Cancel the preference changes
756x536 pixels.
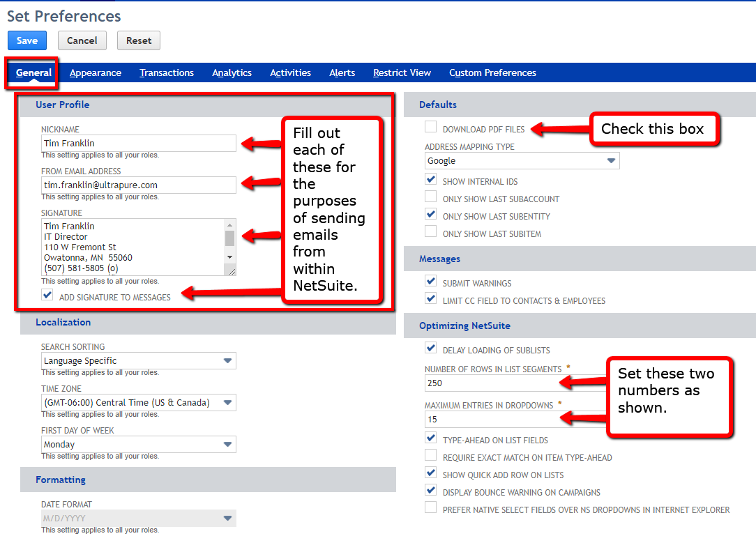(82, 40)
